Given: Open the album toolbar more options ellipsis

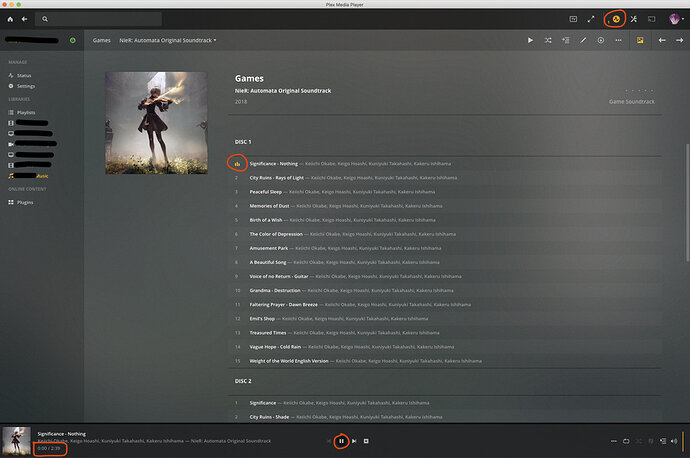Looking at the screenshot, I should pos(618,40).
